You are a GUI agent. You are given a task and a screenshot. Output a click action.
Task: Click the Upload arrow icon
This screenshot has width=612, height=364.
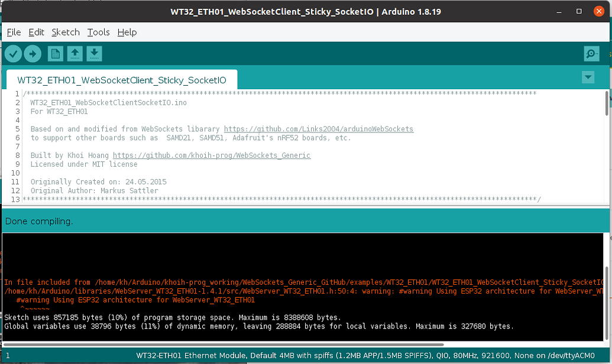click(x=33, y=53)
